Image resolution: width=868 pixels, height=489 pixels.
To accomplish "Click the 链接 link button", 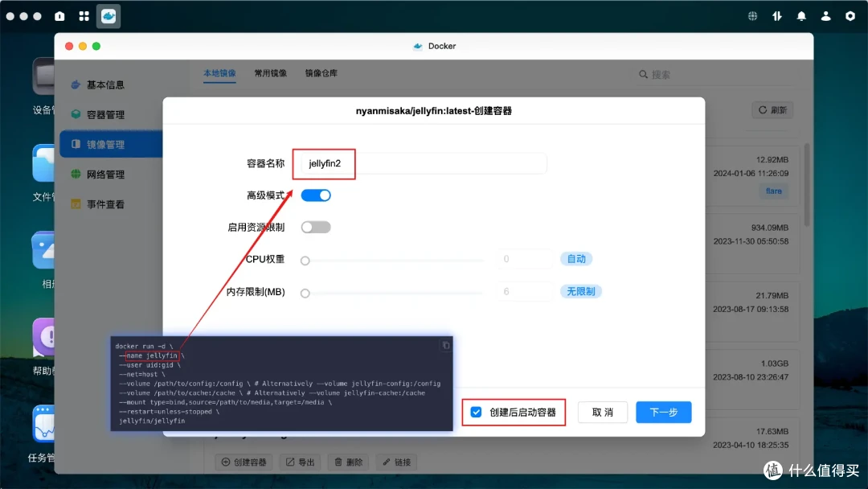I will coord(397,462).
